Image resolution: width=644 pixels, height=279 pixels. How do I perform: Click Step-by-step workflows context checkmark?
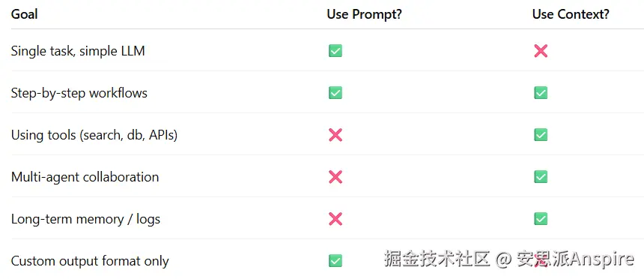point(541,93)
